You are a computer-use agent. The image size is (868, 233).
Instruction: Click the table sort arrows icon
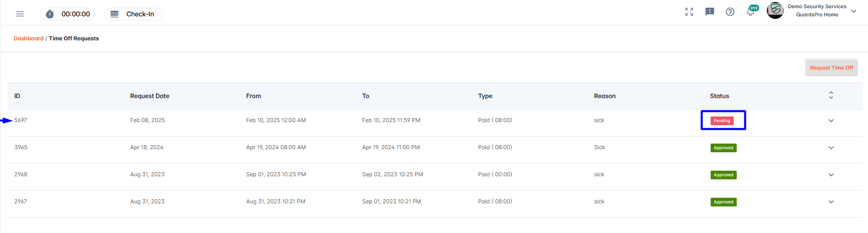[831, 96]
